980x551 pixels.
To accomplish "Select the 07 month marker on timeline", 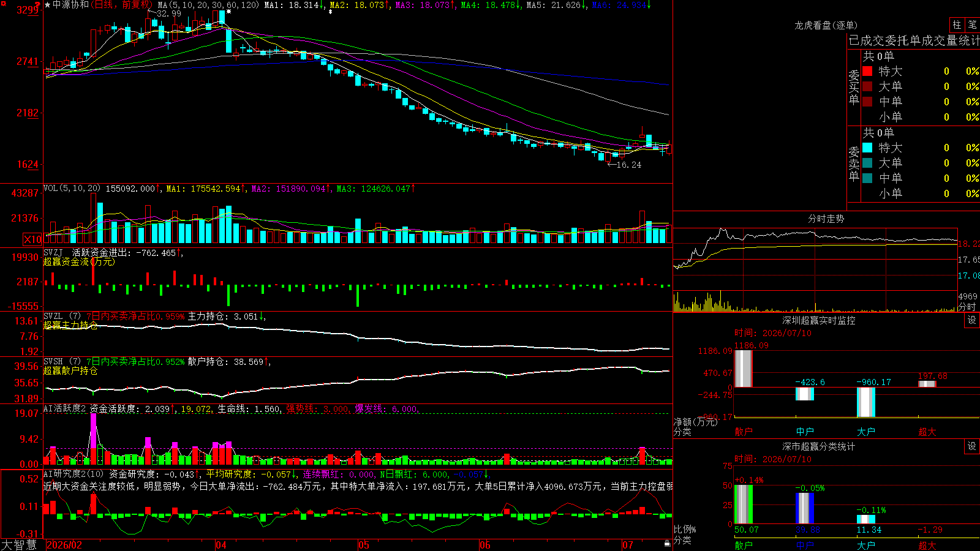I will [x=628, y=545].
